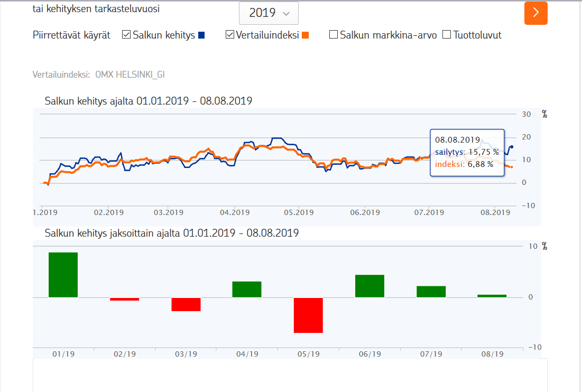Click the green 04/19 bar

247,290
